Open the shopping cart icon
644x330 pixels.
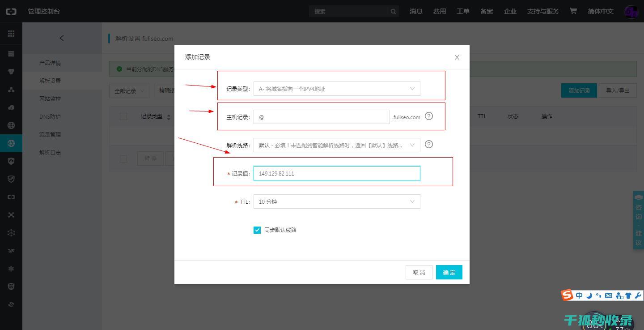pos(573,11)
